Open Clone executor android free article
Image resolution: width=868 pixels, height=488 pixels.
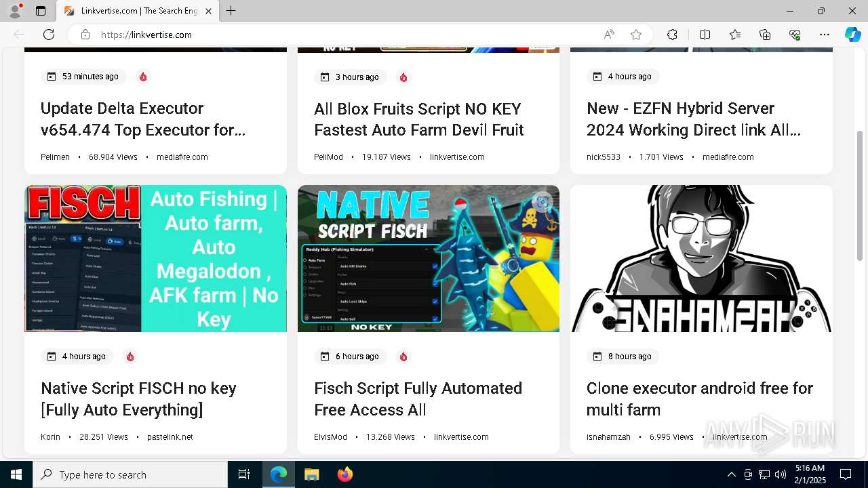(700, 399)
